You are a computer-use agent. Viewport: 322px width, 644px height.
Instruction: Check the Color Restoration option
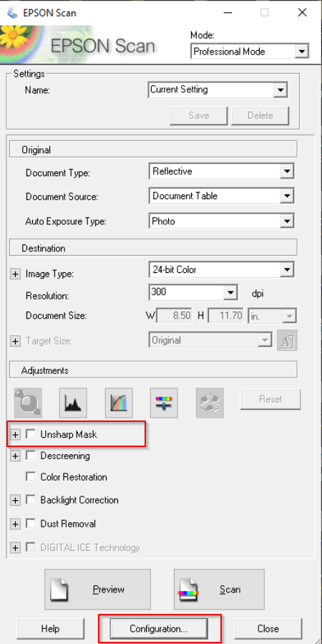(x=30, y=477)
